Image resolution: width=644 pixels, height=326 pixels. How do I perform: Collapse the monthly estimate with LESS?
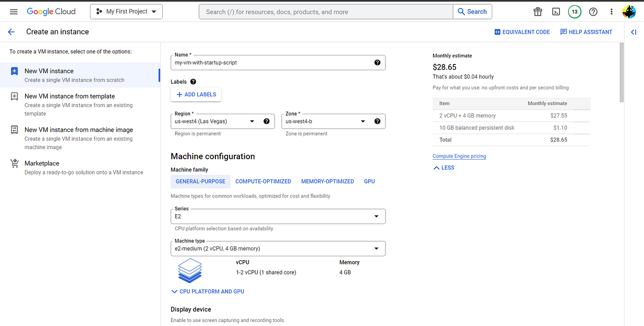pos(443,167)
